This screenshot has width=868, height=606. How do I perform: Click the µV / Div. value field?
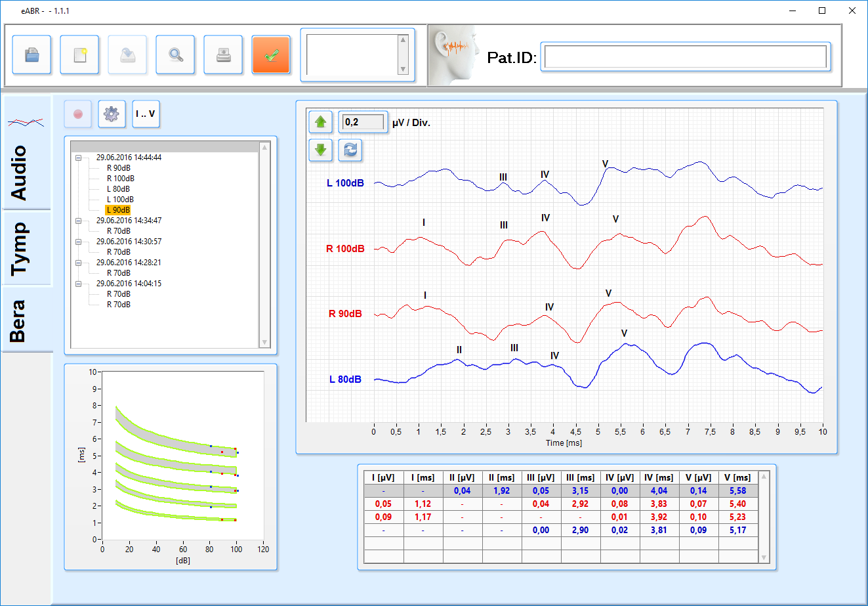[x=363, y=122]
